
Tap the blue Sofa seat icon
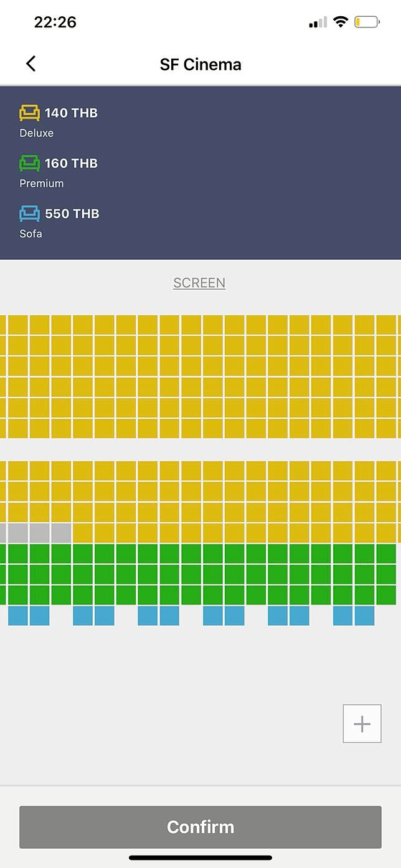pos(29,214)
